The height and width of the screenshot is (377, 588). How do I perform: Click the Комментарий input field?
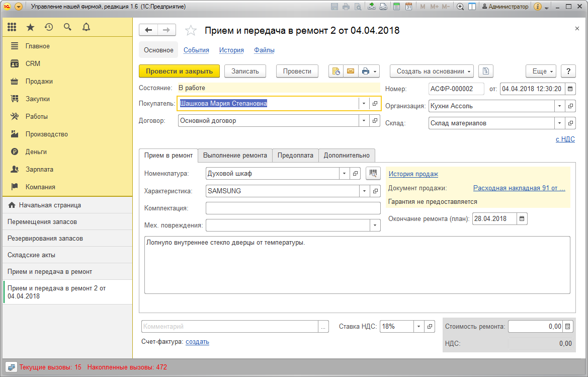click(x=230, y=326)
